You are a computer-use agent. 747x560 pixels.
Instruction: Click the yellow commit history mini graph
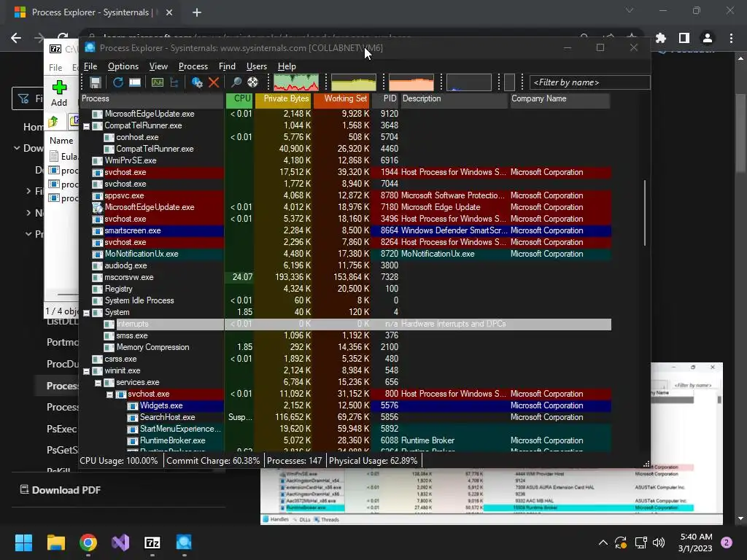pyautogui.click(x=354, y=82)
